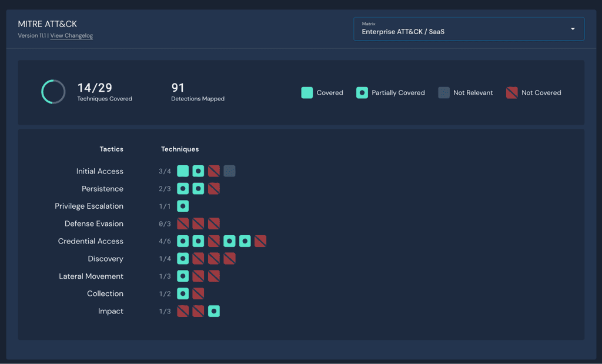
Task: Select the first technique square in Lateral Movement
Action: (182, 276)
